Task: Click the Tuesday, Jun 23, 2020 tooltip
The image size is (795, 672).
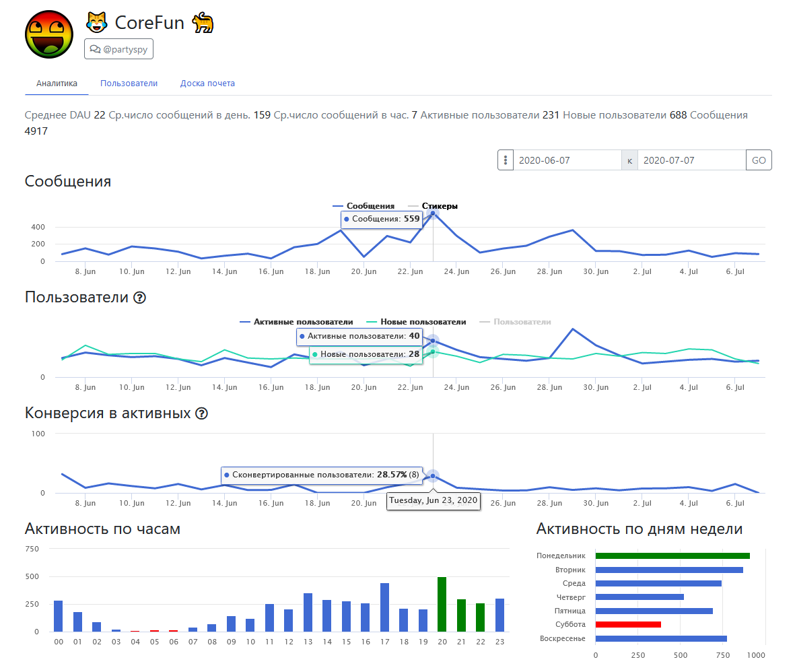Action: pos(433,500)
